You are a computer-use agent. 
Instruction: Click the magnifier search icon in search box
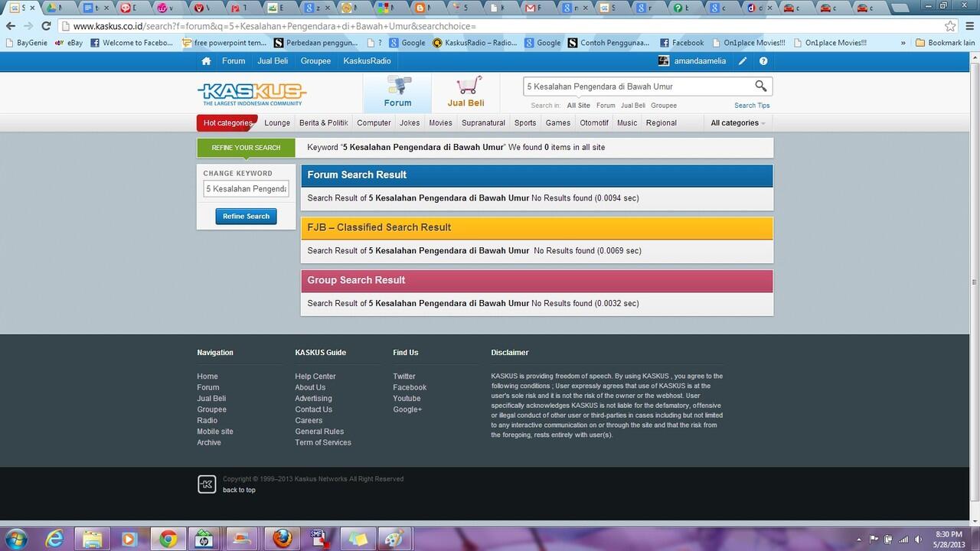(x=761, y=86)
